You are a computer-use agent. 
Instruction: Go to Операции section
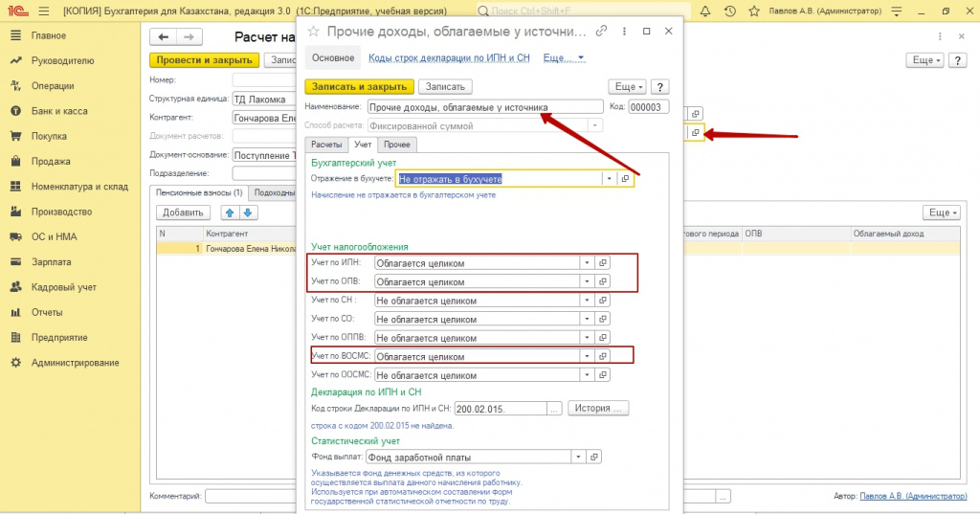[53, 86]
